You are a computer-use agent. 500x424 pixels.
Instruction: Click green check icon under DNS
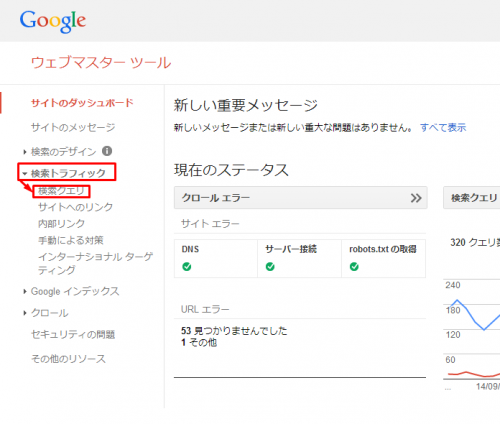coord(187,267)
